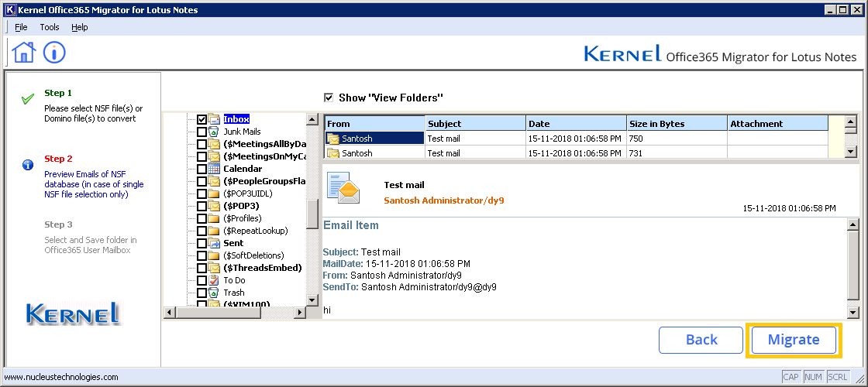Click the 'Email Item' heading
The image size is (868, 387).
(351, 225)
